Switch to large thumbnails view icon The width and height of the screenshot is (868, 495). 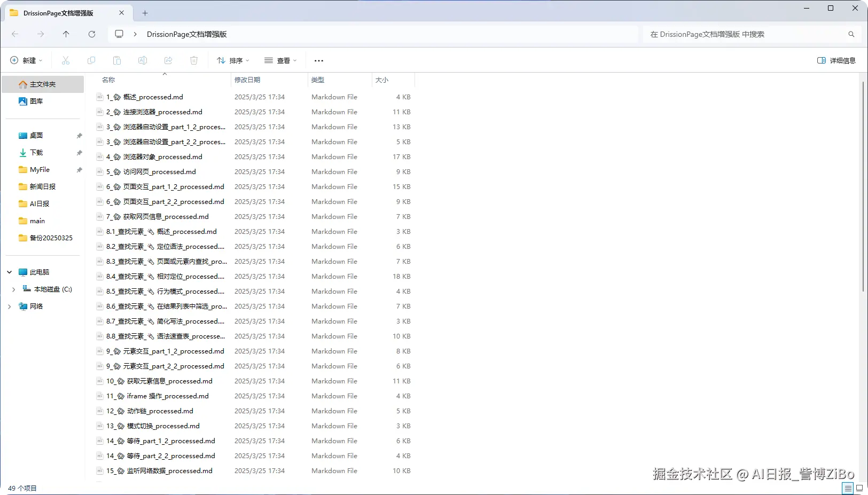tap(859, 488)
